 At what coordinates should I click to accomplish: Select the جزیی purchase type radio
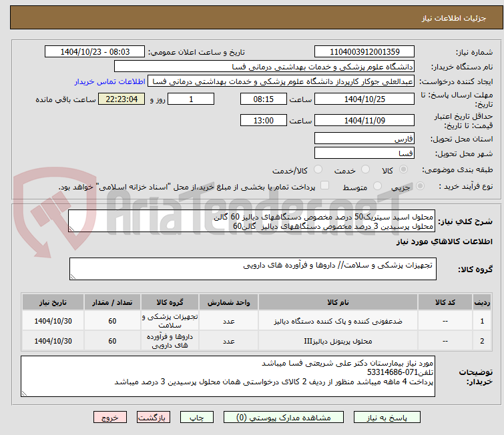click(x=420, y=185)
